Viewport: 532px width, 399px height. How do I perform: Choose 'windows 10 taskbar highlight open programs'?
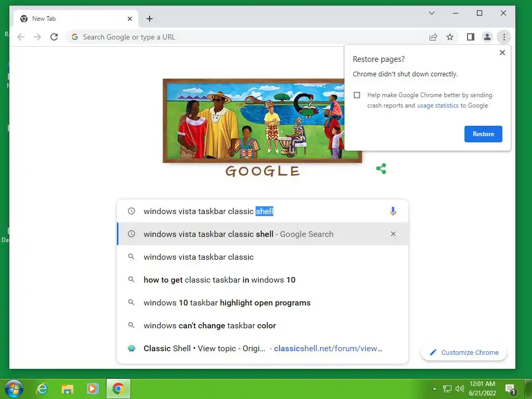pos(262,303)
